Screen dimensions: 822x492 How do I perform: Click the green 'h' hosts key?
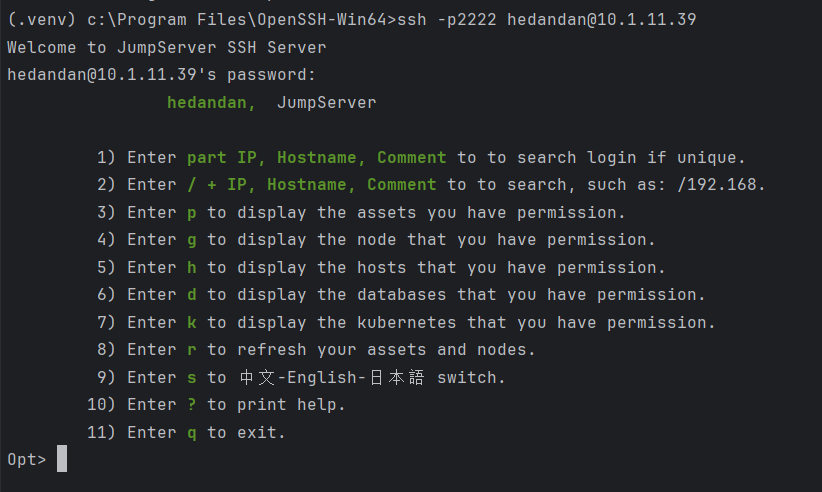pos(192,267)
